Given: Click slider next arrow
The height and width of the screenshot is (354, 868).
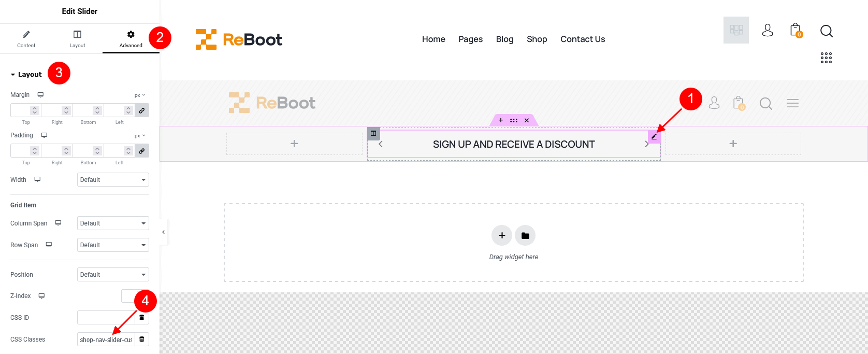Looking at the screenshot, I should point(646,144).
